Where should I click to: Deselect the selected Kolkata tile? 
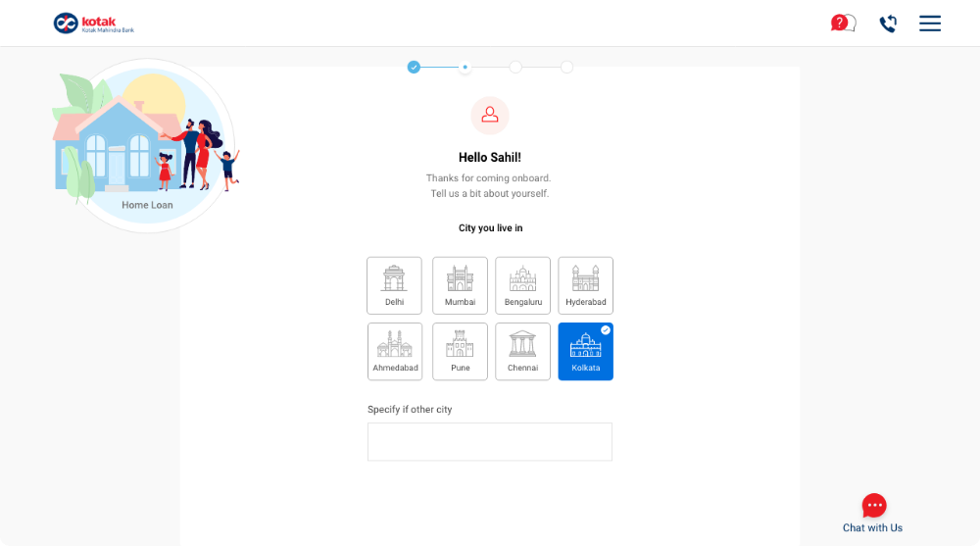tap(585, 353)
